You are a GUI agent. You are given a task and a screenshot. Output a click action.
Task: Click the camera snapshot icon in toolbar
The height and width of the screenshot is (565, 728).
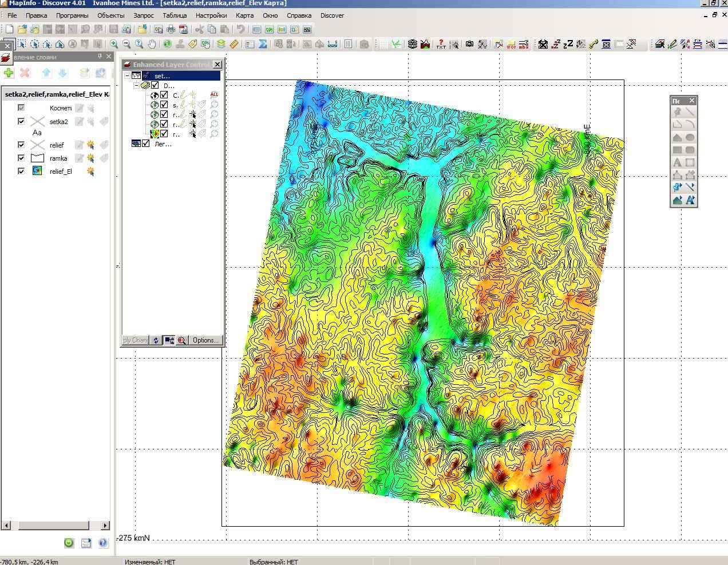point(469,44)
